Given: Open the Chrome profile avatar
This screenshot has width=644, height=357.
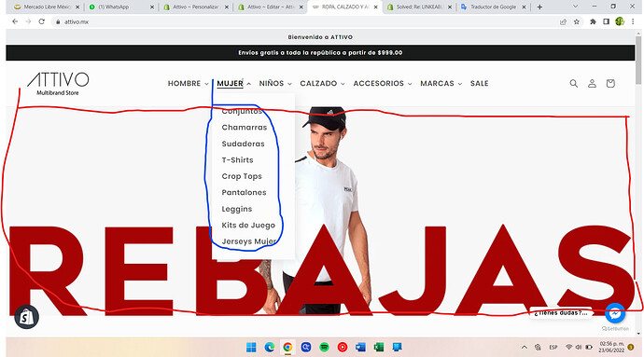Looking at the screenshot, I should click(x=620, y=21).
